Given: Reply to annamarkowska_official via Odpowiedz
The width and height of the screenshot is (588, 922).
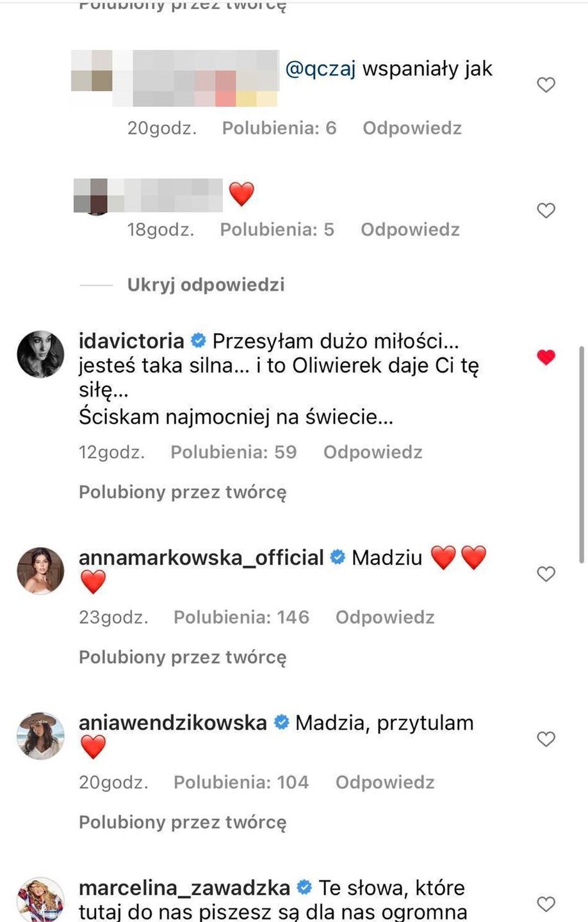Looking at the screenshot, I should coord(385,617).
